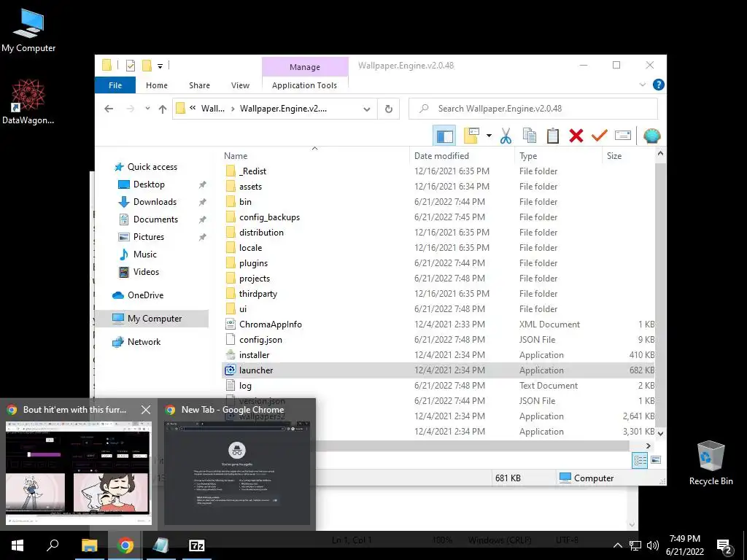Open the recent locations dropdown

tap(147, 109)
